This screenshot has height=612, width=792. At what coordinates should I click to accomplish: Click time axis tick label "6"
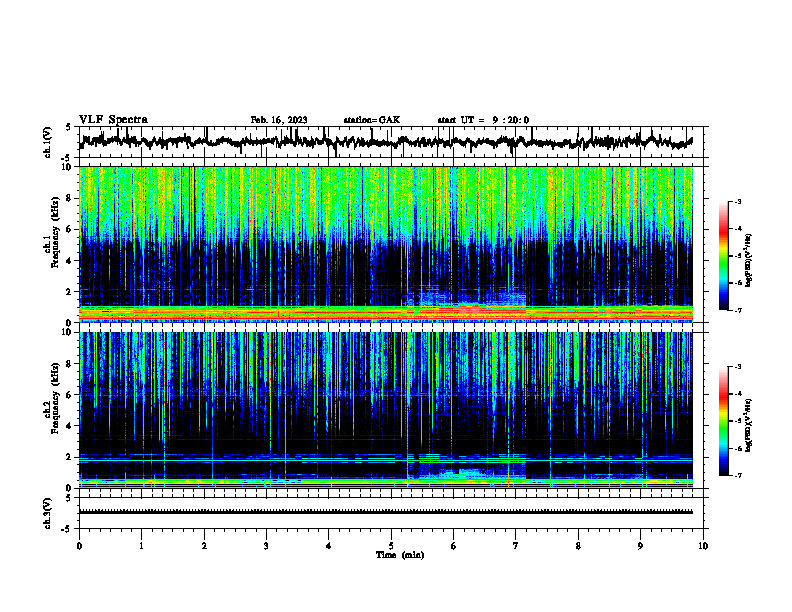coord(454,546)
